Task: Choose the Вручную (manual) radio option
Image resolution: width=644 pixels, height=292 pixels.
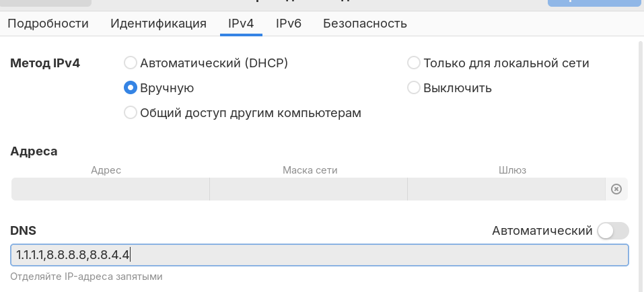Action: pyautogui.click(x=131, y=88)
